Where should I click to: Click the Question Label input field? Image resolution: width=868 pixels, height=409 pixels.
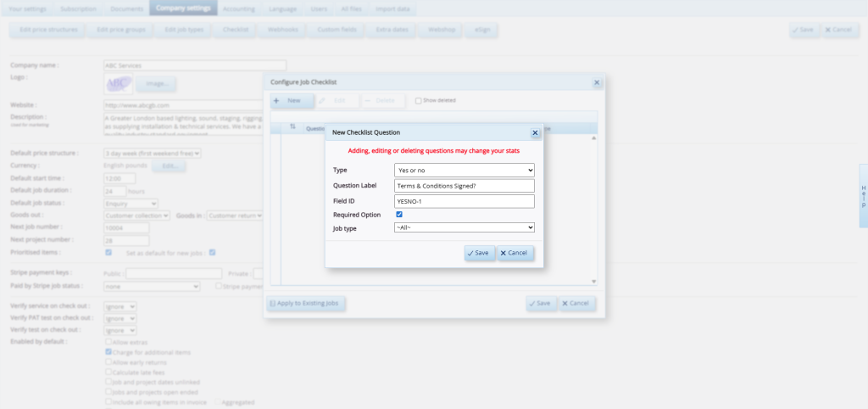tap(465, 186)
